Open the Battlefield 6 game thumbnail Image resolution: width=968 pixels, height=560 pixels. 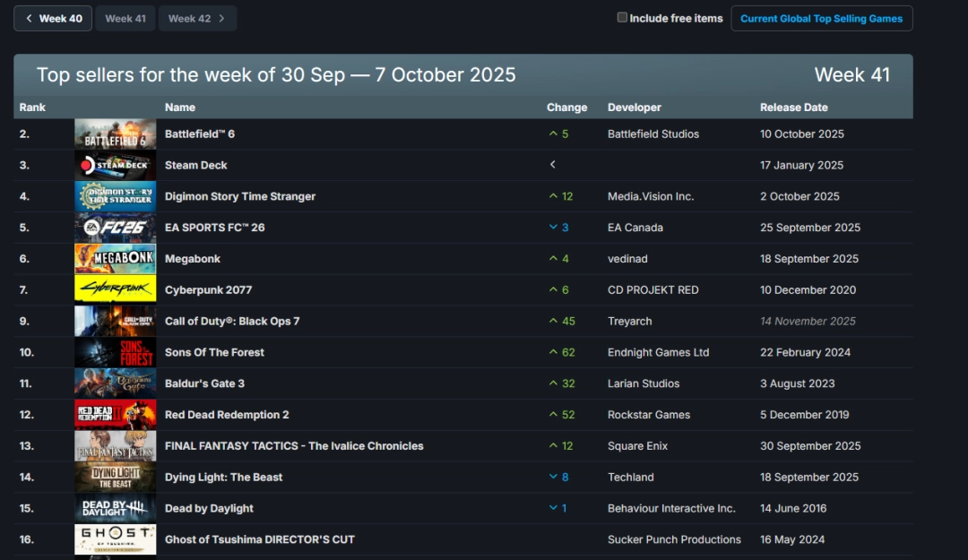(x=115, y=134)
